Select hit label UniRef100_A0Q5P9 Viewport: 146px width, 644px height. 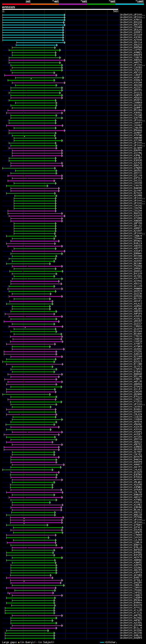131,638
